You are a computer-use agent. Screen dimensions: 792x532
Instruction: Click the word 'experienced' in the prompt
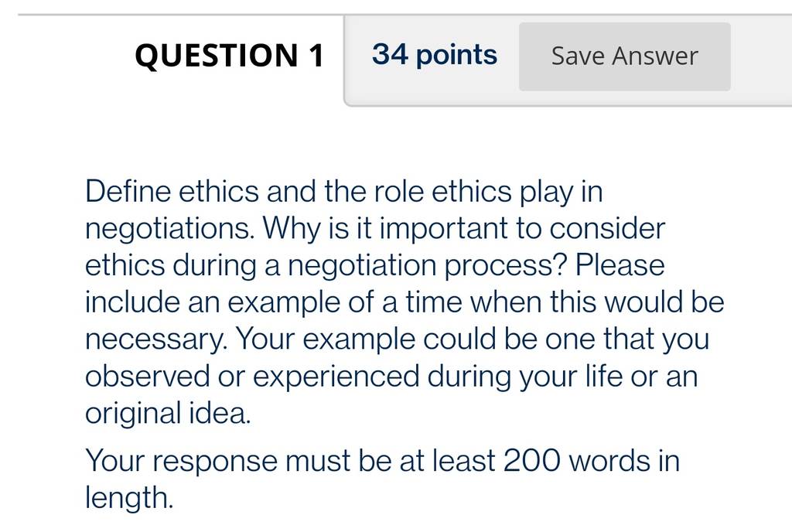(336, 377)
